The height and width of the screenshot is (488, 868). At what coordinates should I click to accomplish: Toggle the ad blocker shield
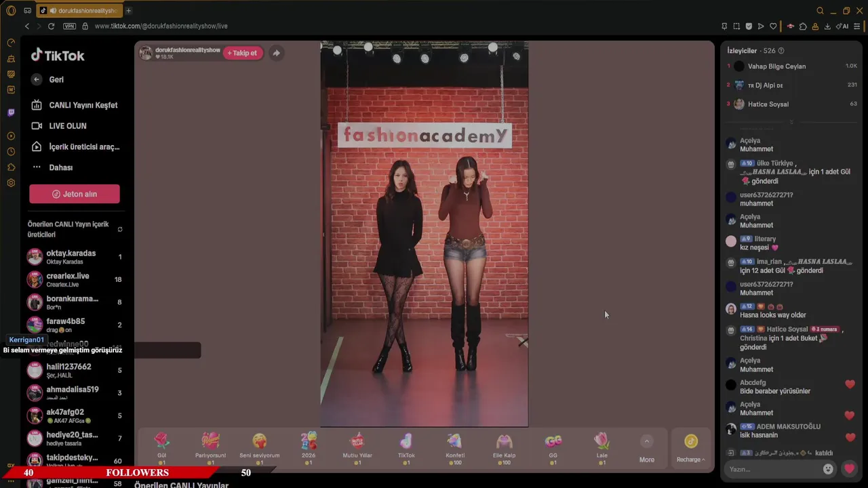point(749,26)
